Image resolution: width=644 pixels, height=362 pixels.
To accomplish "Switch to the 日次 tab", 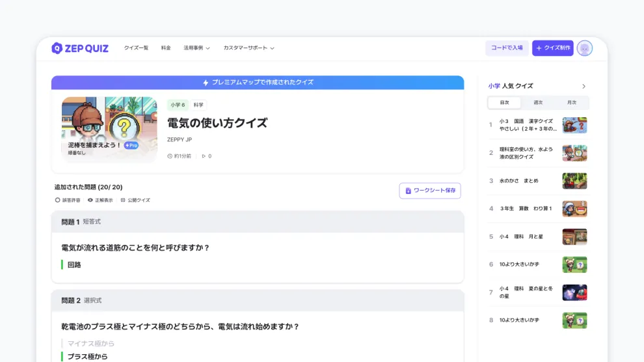I will pyautogui.click(x=504, y=103).
